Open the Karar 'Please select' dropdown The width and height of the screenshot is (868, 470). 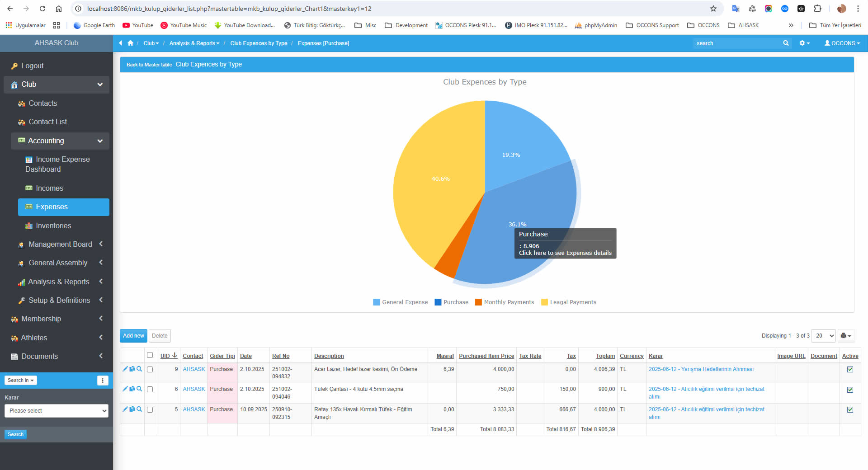tap(57, 411)
